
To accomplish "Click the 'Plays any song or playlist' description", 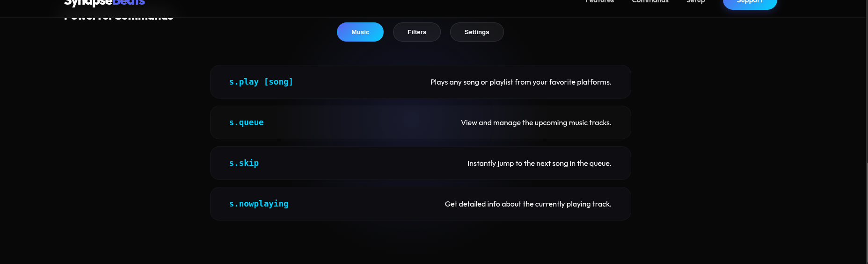I will tap(520, 82).
